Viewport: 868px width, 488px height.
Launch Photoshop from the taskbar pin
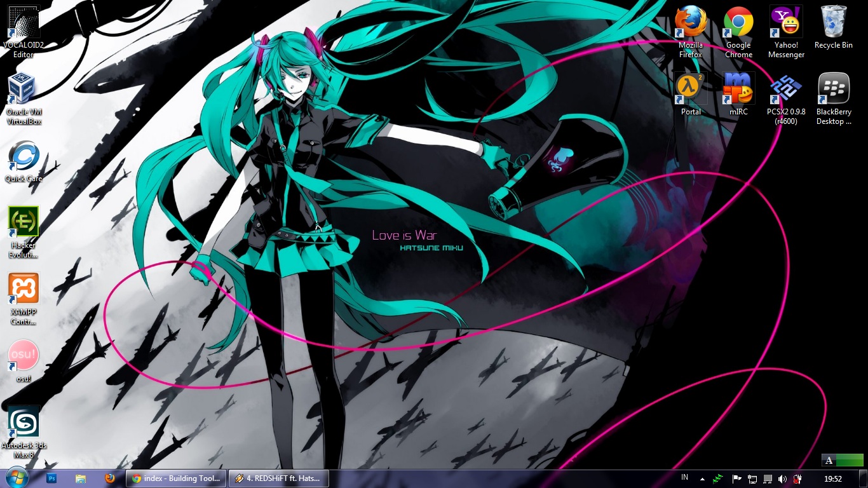click(x=52, y=478)
